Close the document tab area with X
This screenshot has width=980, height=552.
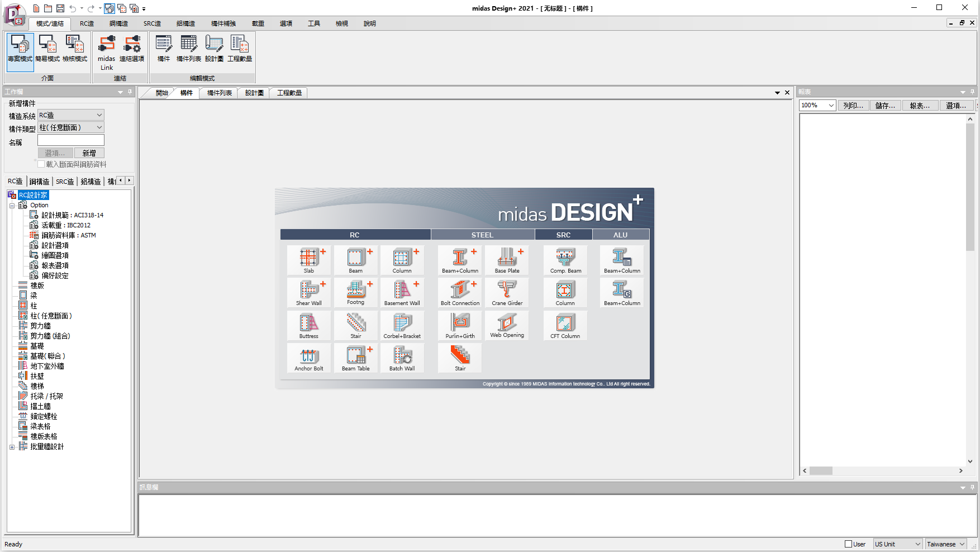click(x=787, y=93)
